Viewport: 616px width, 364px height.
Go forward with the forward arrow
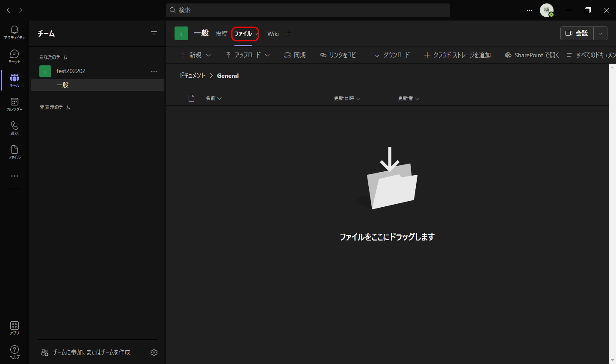click(x=21, y=10)
